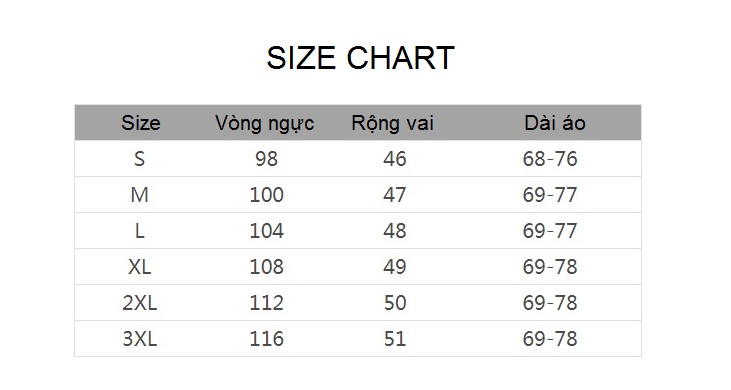Click the XL size row label
This screenshot has height=390, width=731.
(x=139, y=267)
